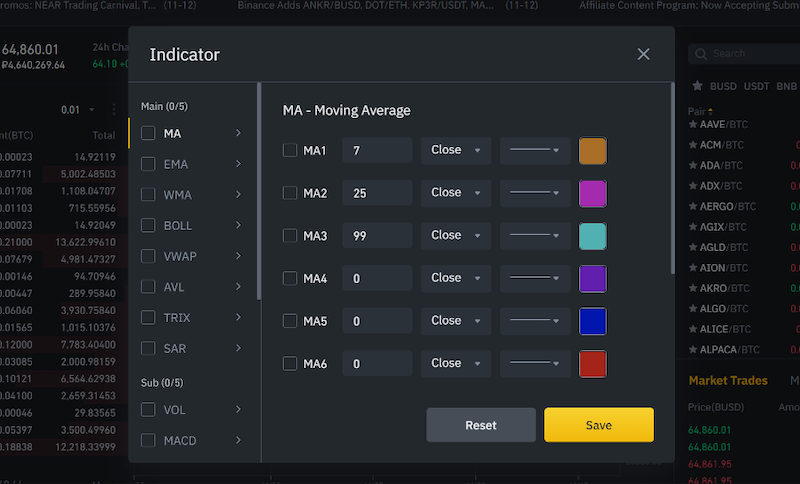
Task: Expand the WMA settings chevron
Action: pos(238,194)
